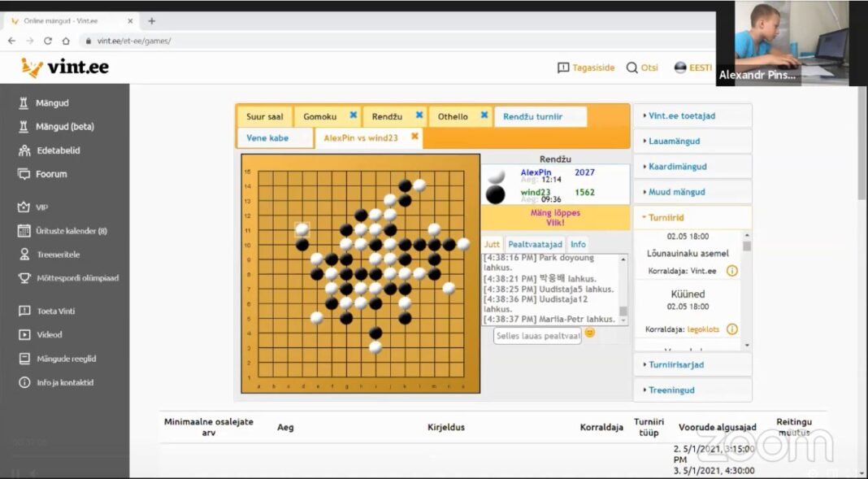Expand the Vint.ee toetajad section

692,115
